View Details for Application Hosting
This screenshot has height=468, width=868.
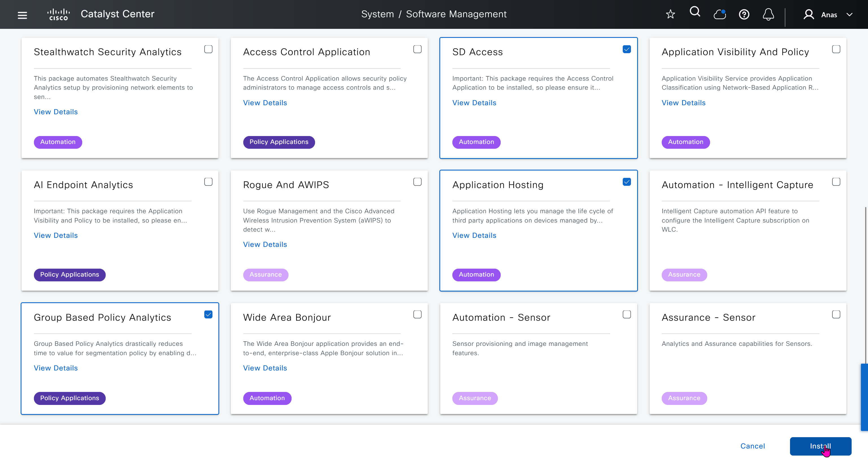[x=474, y=235]
